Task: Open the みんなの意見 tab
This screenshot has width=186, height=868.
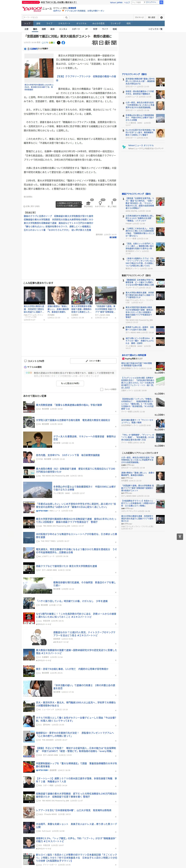Action: coord(98,24)
